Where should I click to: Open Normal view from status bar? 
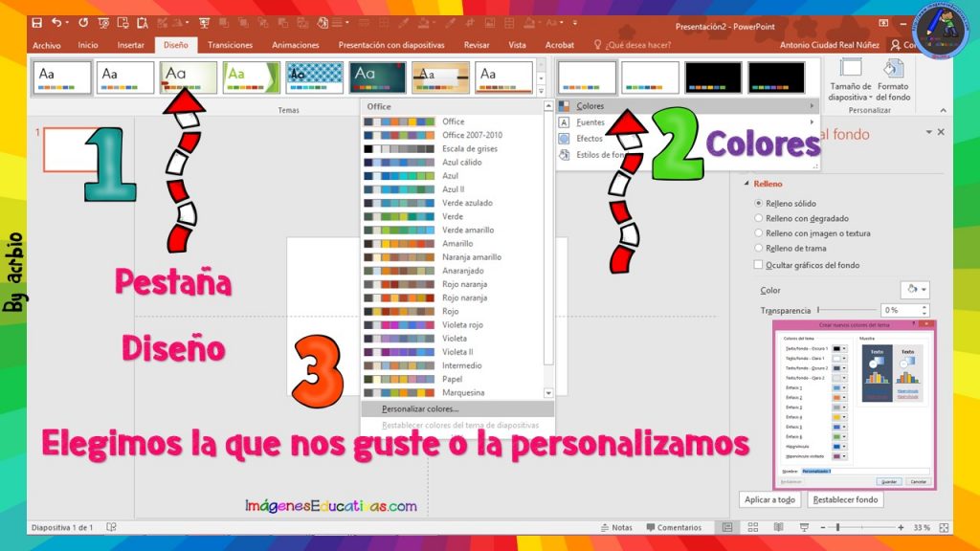tap(727, 527)
